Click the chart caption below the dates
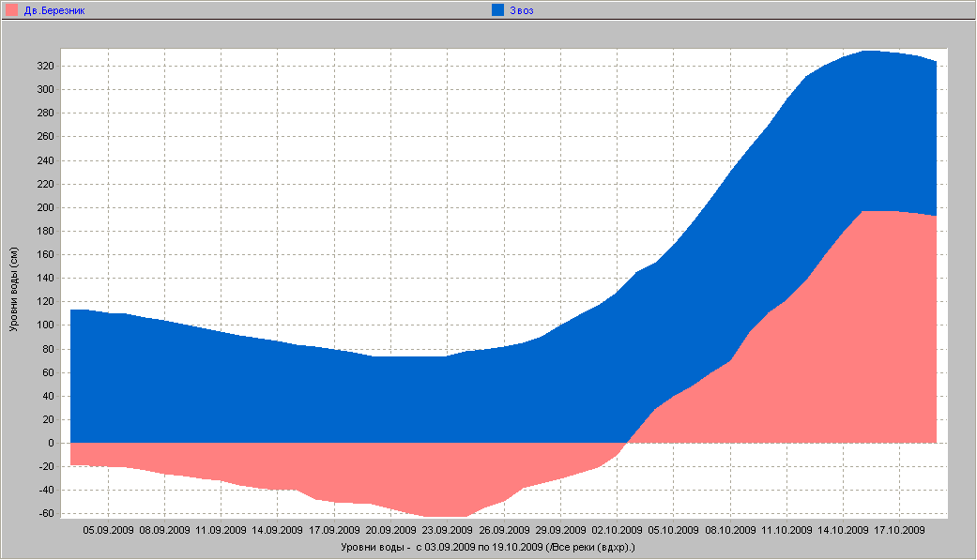Image resolution: width=977 pixels, height=560 pixels. [487, 545]
